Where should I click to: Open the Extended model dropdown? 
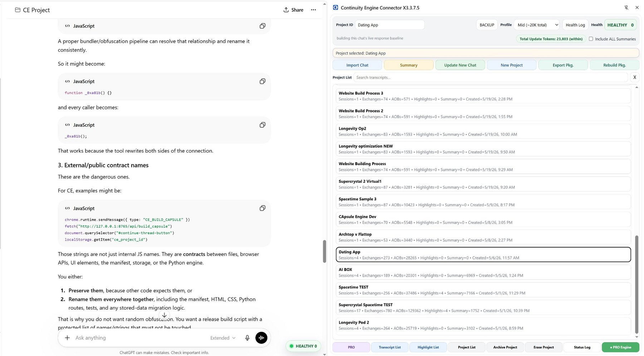(x=223, y=338)
